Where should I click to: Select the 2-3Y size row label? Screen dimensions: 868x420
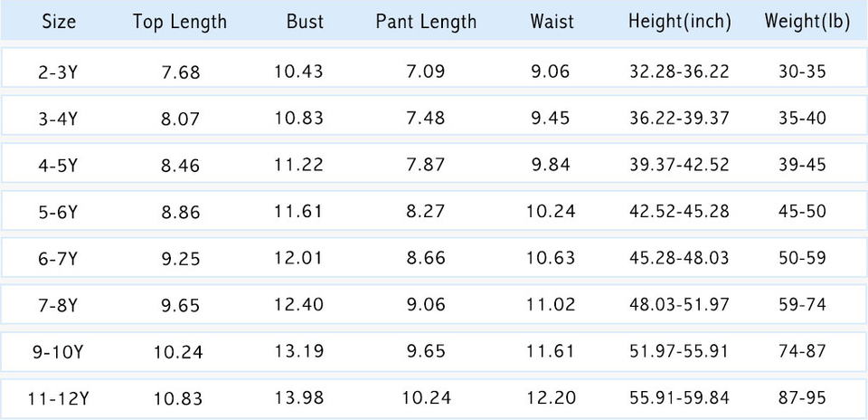(59, 71)
